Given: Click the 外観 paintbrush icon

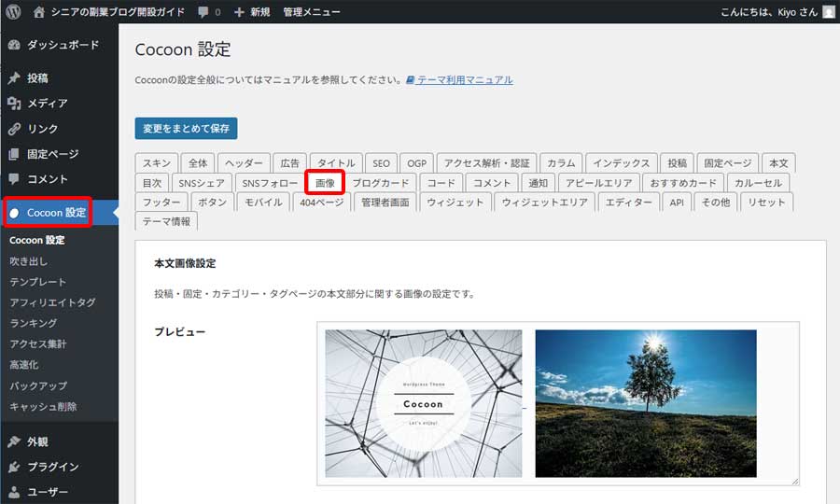Looking at the screenshot, I should point(14,441).
